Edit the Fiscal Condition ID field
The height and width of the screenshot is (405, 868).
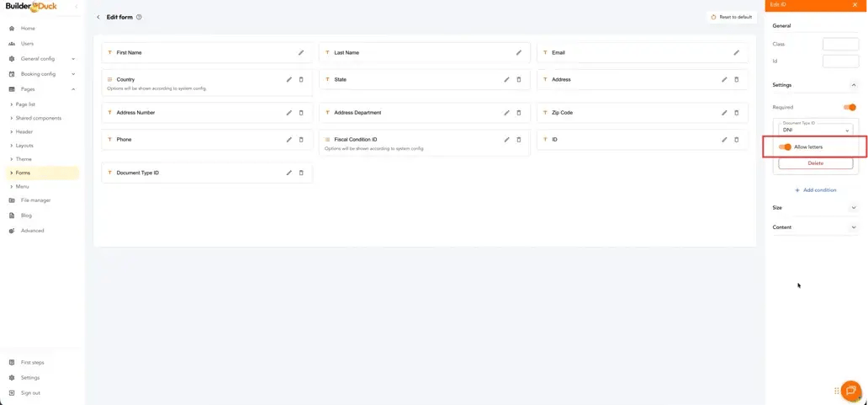pos(506,139)
